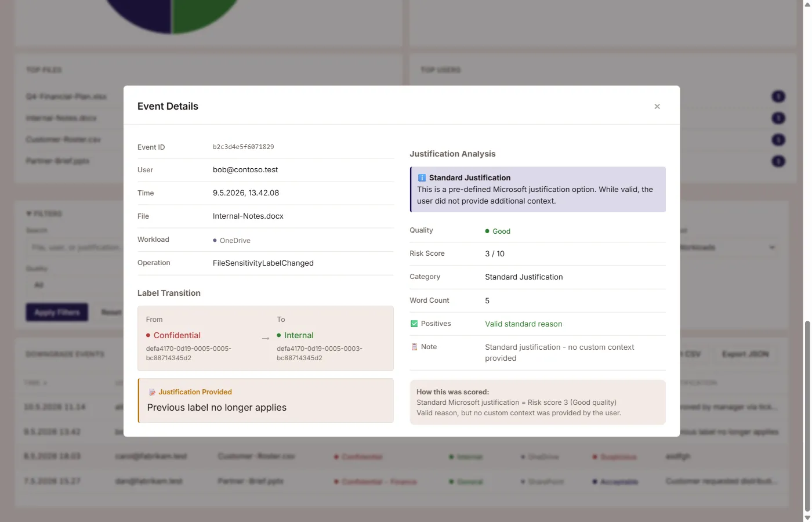The height and width of the screenshot is (522, 812).
Task: Click the green Internal label dot
Action: [279, 335]
